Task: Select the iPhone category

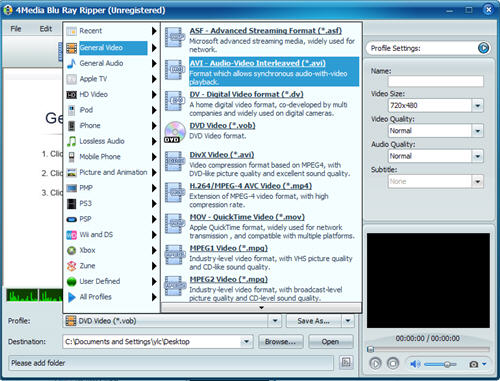Action: click(x=111, y=126)
